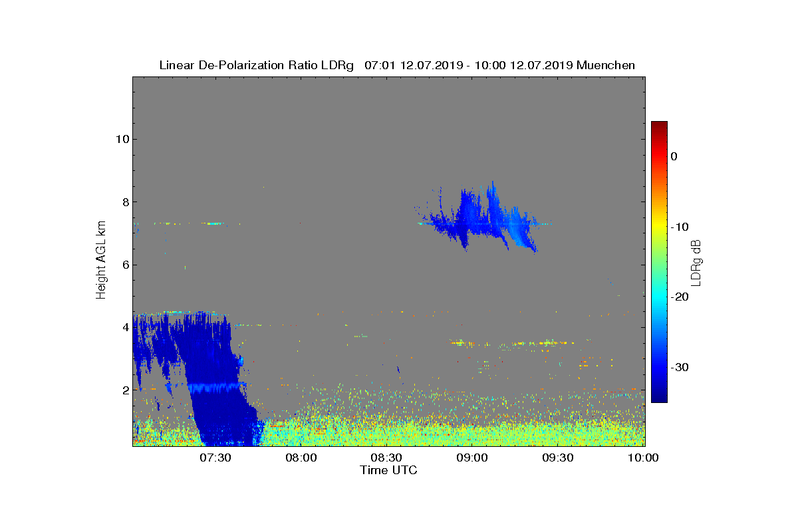Click the 10:00 time tick label
The width and height of the screenshot is (798, 532).
click(x=644, y=458)
